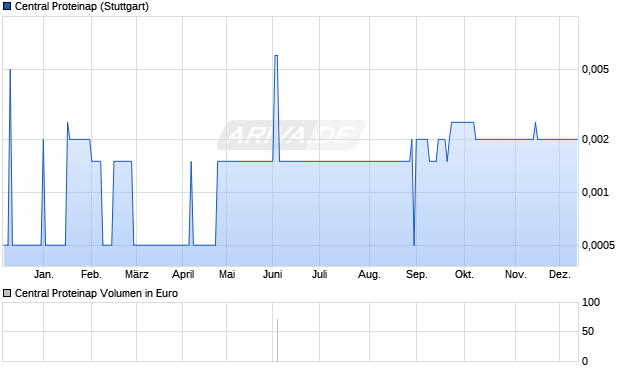Click the 'Mai' month axis label
Image resolution: width=620 pixels, height=371 pixels.
click(x=227, y=274)
